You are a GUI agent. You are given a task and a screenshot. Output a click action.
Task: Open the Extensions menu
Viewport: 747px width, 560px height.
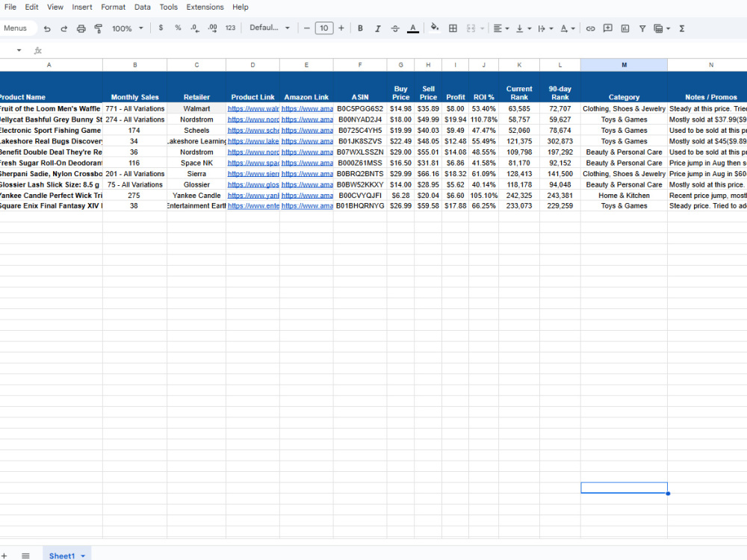click(x=205, y=7)
